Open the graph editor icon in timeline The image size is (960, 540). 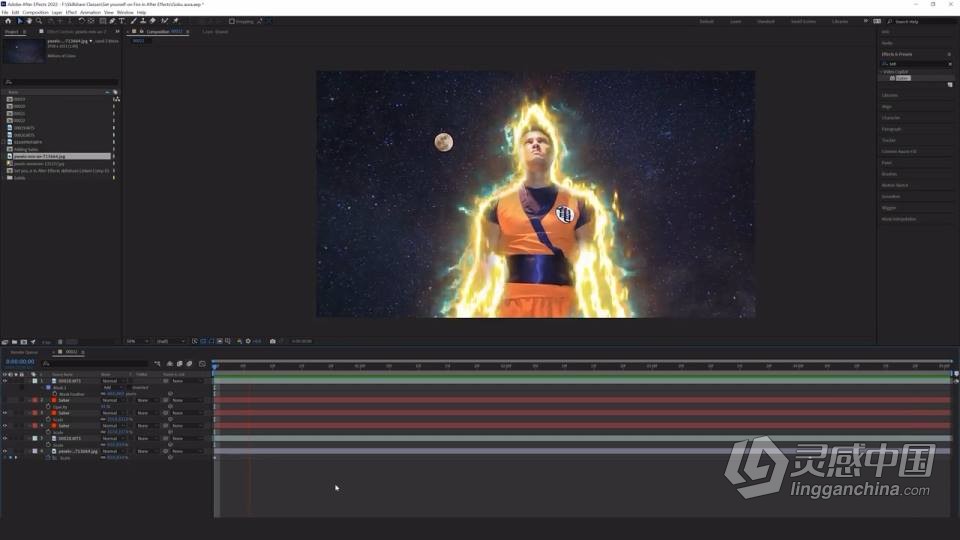[202, 364]
